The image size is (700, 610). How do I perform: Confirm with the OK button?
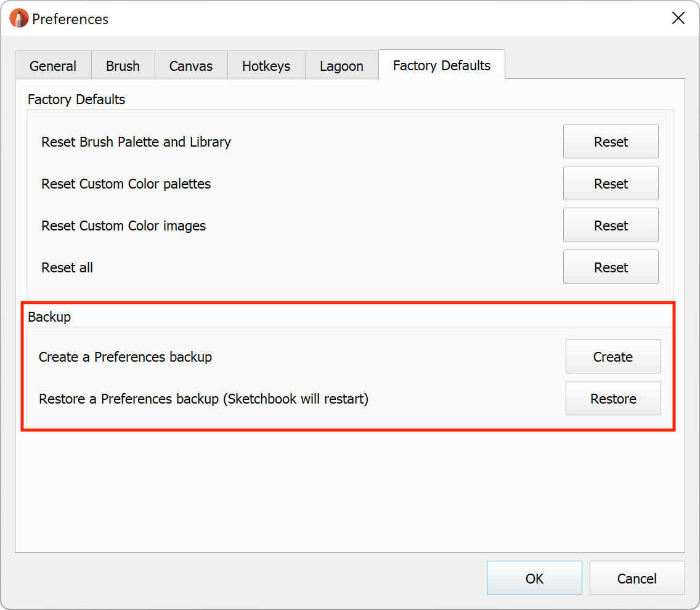pyautogui.click(x=534, y=579)
